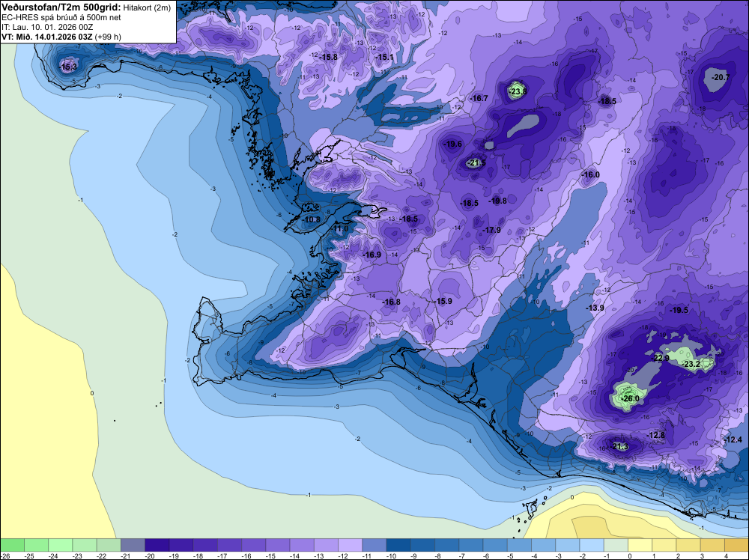Click the -13.9 temperature label

[595, 308]
